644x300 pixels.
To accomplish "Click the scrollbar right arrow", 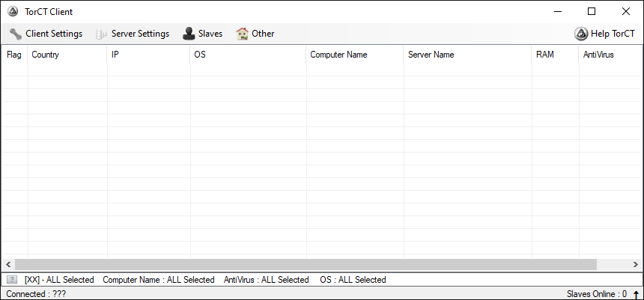I will click(636, 264).
